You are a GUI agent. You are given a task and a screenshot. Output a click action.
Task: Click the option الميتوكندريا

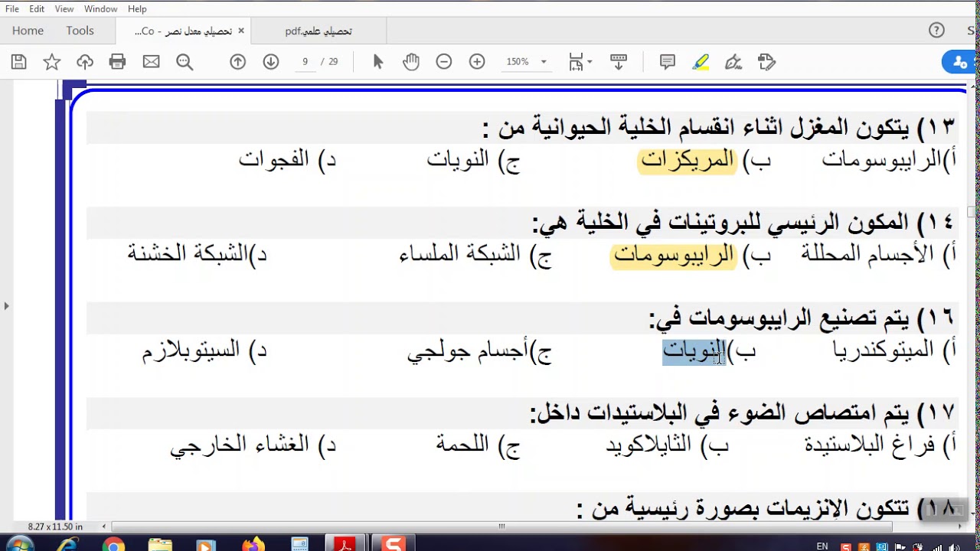[x=884, y=350]
